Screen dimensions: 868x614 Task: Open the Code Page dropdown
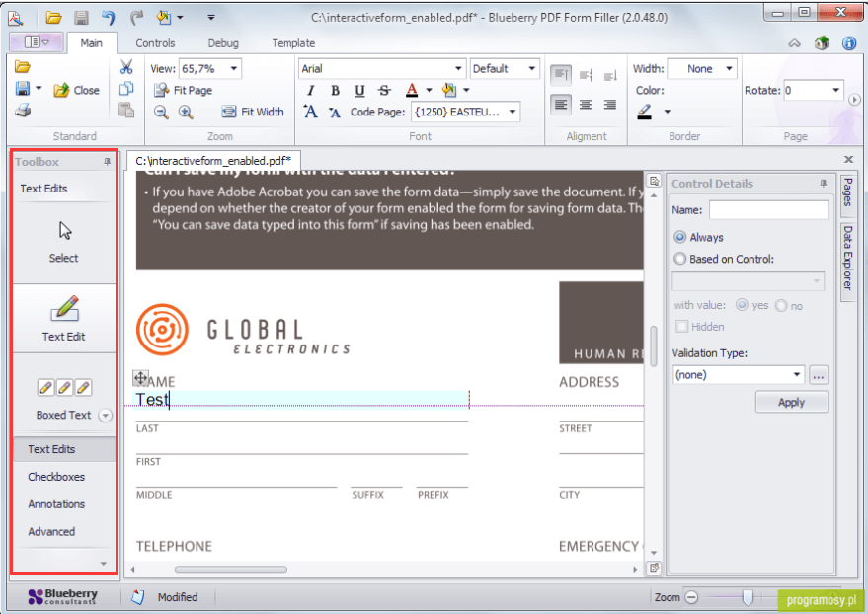pos(513,113)
